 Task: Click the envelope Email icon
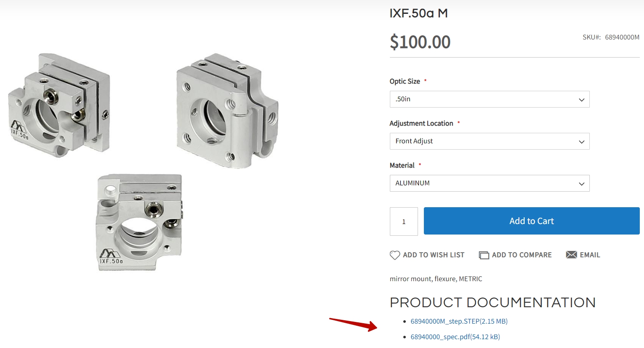(x=571, y=255)
